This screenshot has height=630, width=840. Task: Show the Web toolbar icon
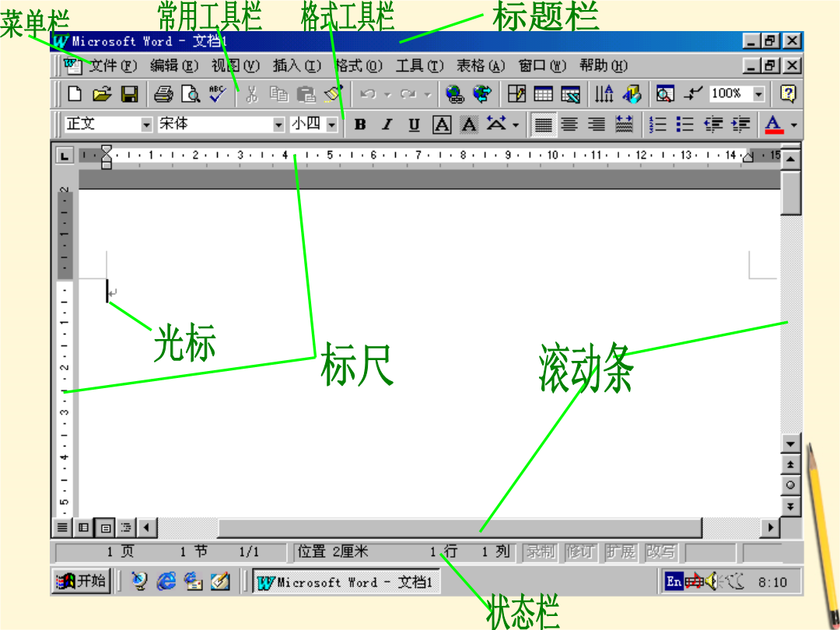pos(482,94)
